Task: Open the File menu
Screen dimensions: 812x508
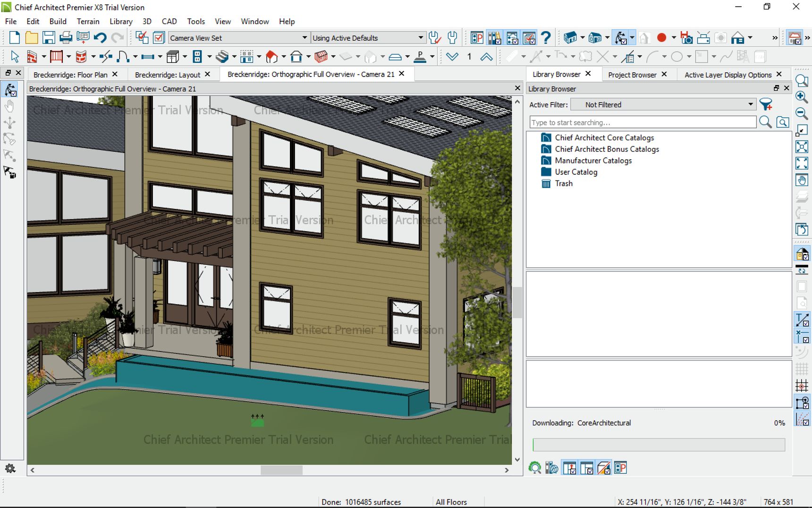Action: [11, 21]
